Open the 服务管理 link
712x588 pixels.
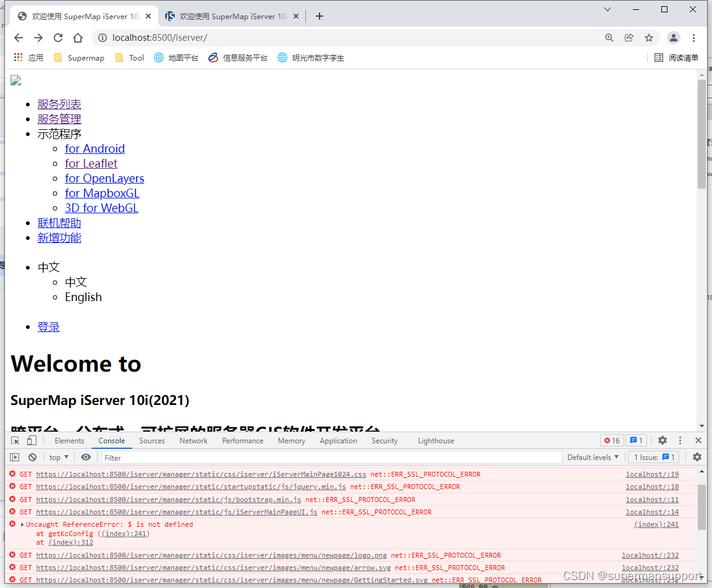click(59, 119)
